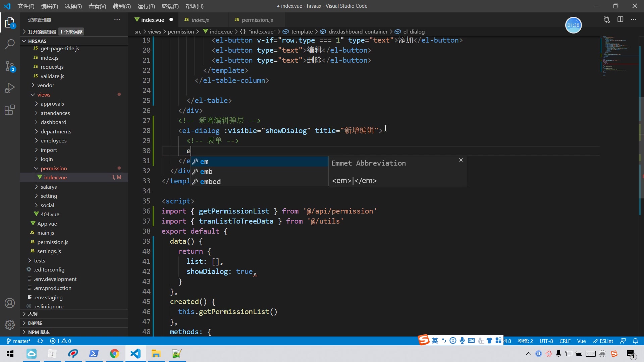Image resolution: width=644 pixels, height=362 pixels.
Task: Click the ESLint status item
Action: pyautogui.click(x=603, y=341)
